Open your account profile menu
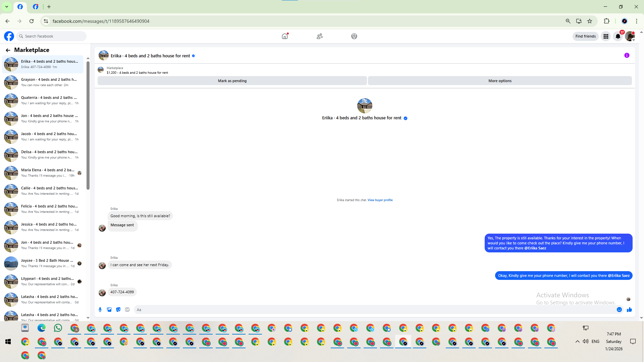The width and height of the screenshot is (644, 362). click(630, 36)
